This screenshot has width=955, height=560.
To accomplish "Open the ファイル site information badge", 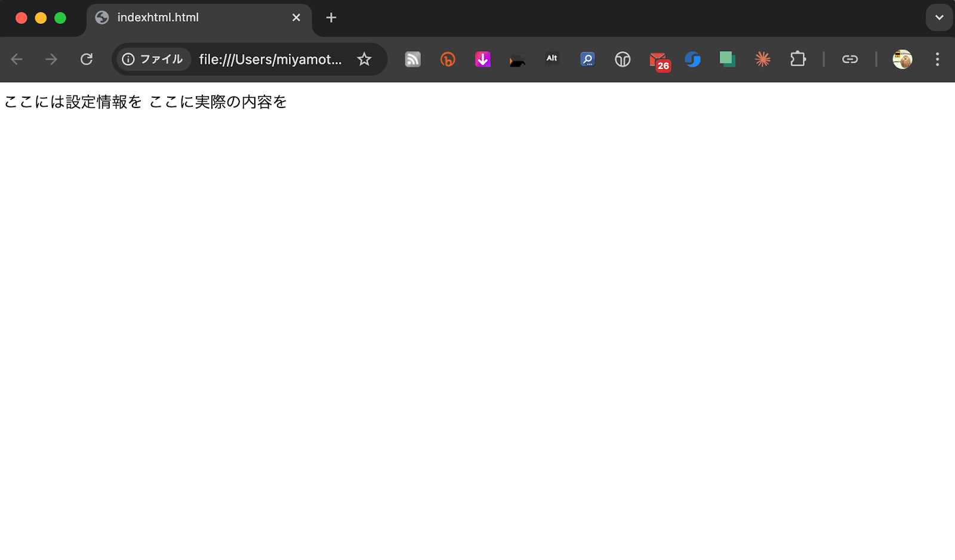I will click(x=153, y=59).
